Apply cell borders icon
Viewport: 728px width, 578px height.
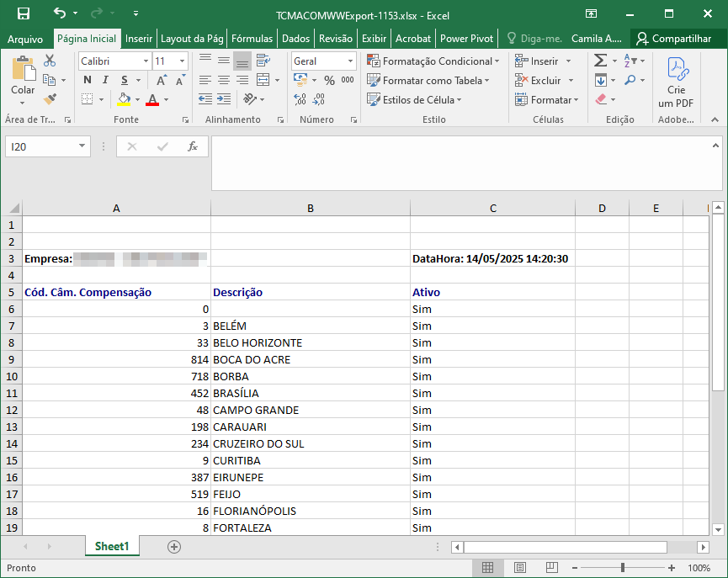[87, 99]
